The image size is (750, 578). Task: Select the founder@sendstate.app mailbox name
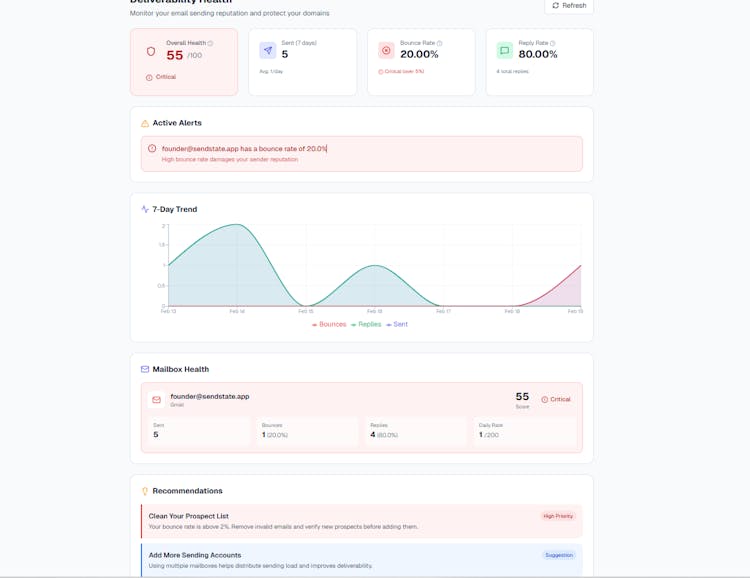(x=210, y=396)
